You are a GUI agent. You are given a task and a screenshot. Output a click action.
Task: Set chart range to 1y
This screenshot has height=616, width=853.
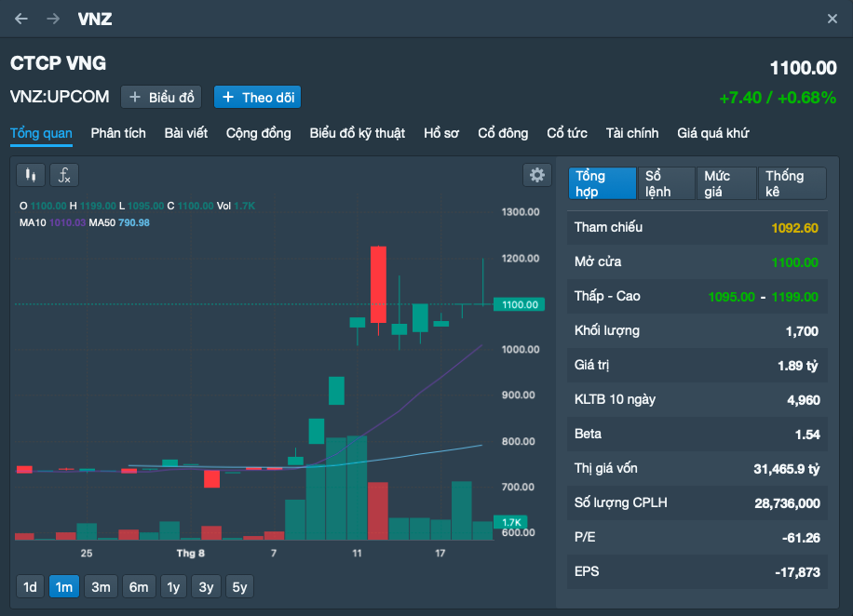[173, 586]
